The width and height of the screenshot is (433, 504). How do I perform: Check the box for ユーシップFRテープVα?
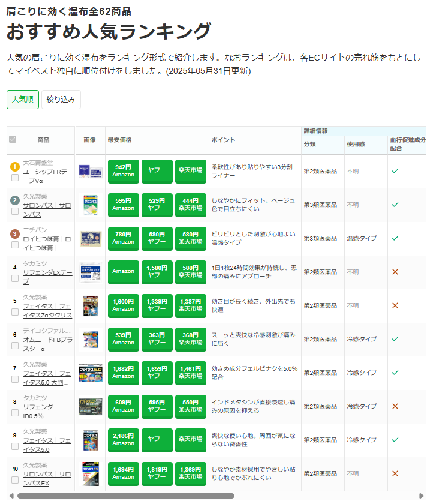pyautogui.click(x=15, y=178)
